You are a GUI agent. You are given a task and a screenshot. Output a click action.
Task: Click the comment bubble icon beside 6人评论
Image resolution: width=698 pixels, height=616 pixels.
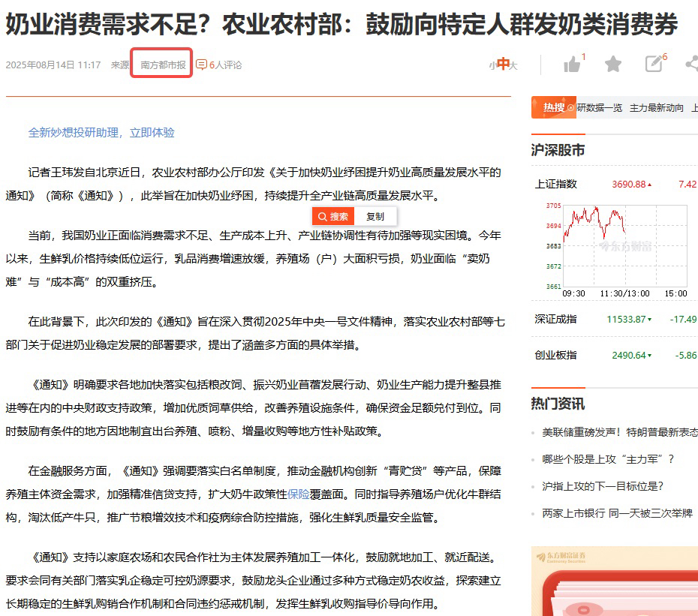pos(202,65)
